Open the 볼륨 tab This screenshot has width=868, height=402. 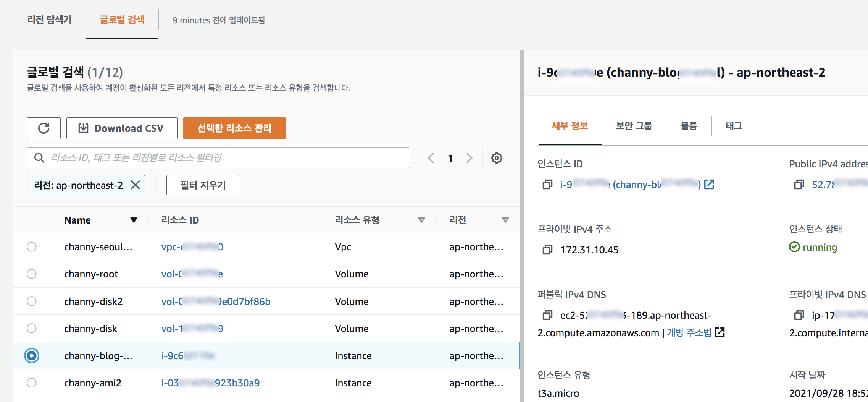(x=689, y=126)
